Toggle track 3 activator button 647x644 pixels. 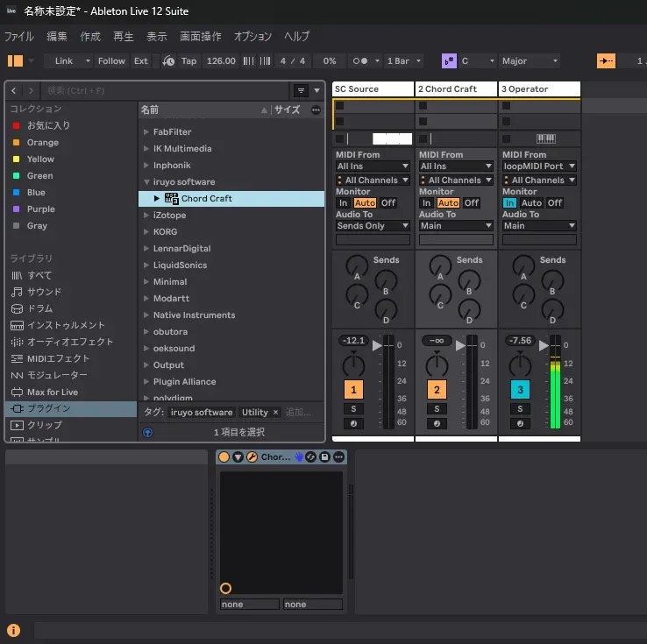(x=520, y=390)
